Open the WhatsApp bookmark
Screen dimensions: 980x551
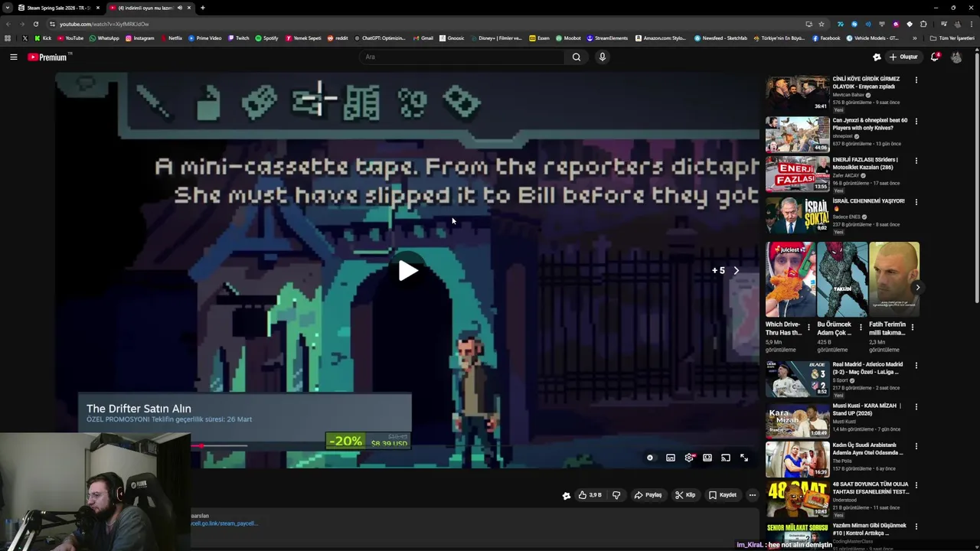pos(104,37)
